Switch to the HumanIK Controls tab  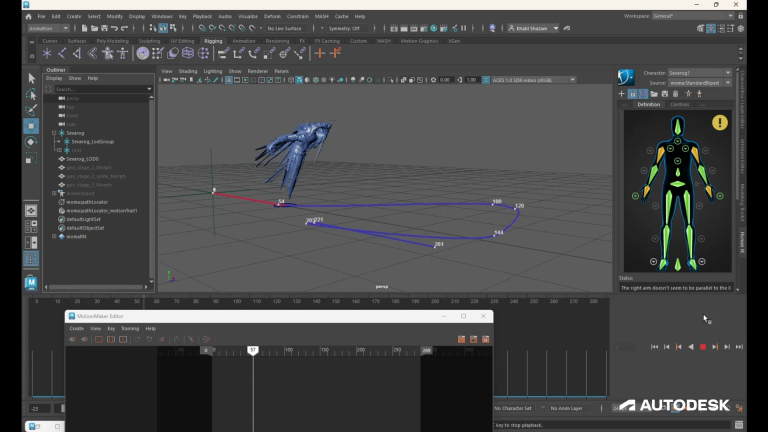tap(679, 104)
